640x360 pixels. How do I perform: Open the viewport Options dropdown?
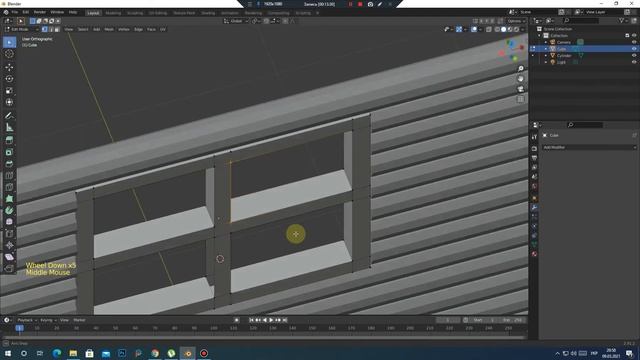516,21
